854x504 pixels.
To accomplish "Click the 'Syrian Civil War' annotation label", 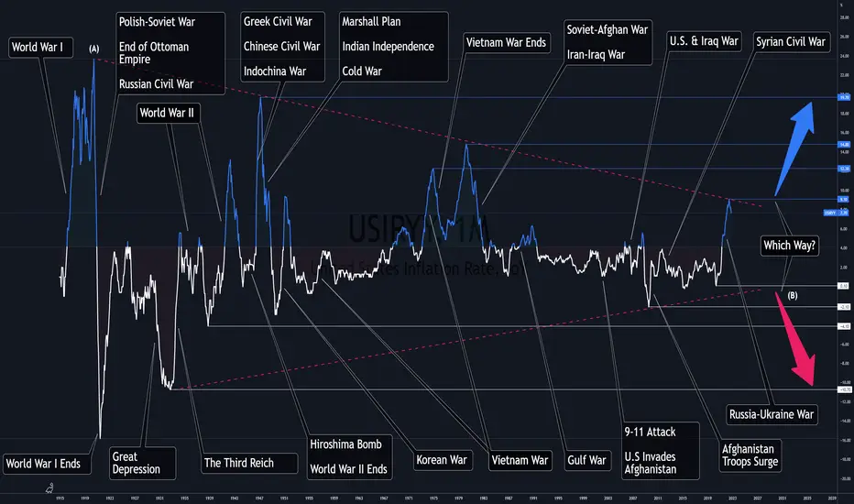I will coord(791,42).
